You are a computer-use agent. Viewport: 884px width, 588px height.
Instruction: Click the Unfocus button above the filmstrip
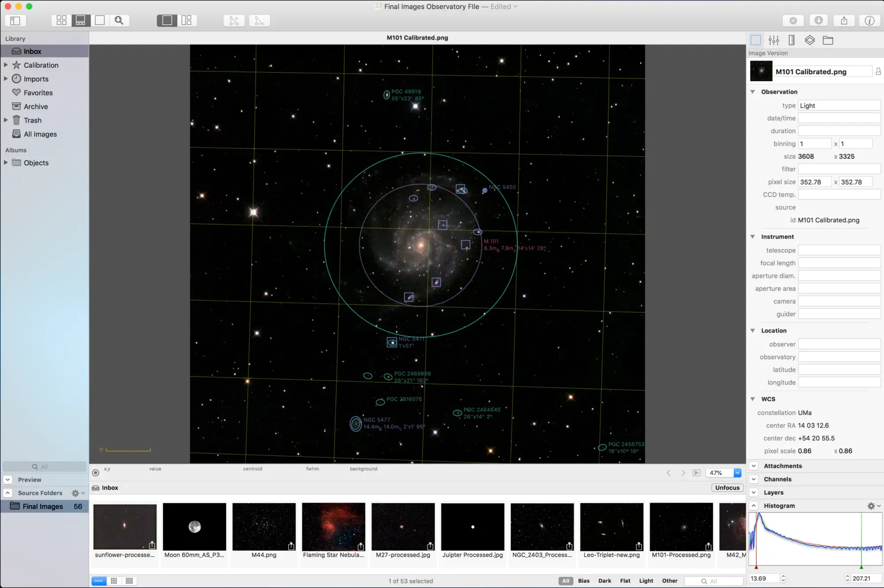point(727,488)
